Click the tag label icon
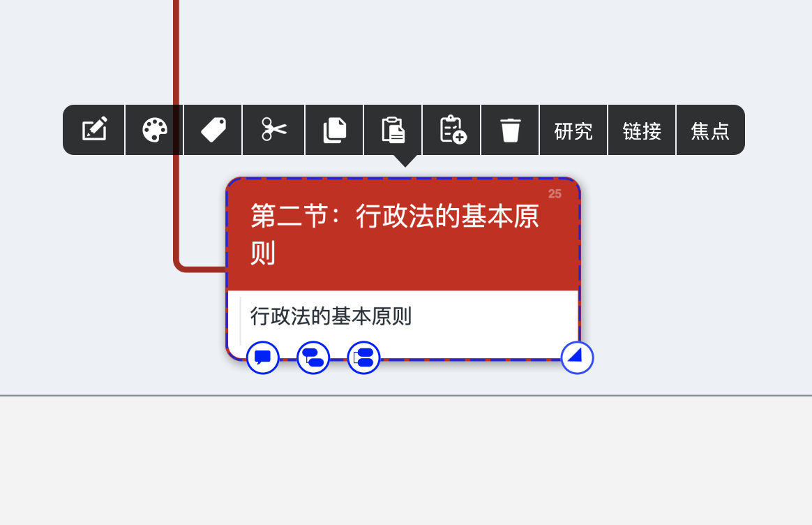The height and width of the screenshot is (525, 812). click(x=213, y=130)
